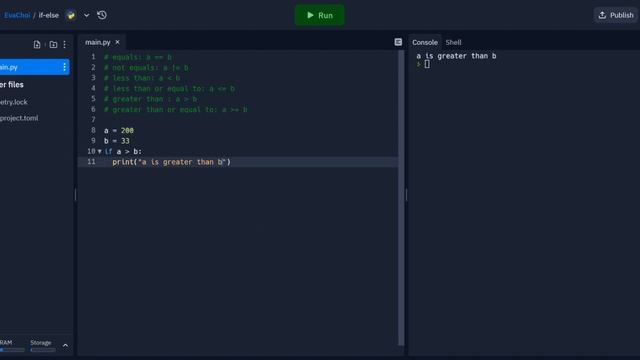This screenshot has width=640, height=360.
Task: Click the console input prompt
Action: pos(427,64)
